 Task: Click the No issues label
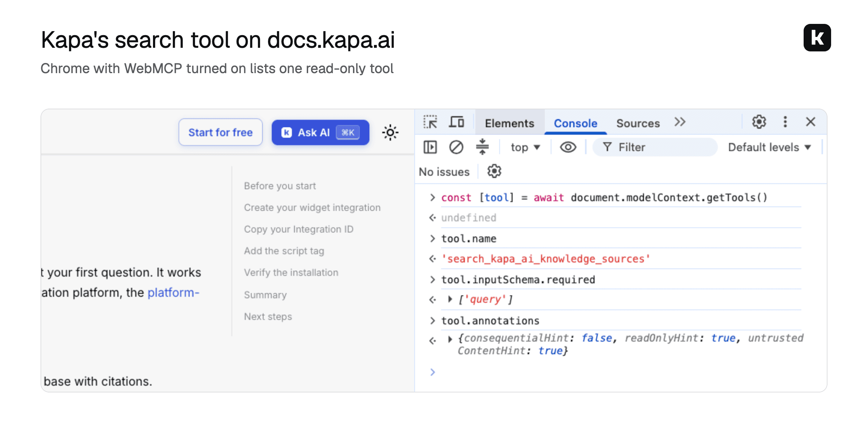444,172
